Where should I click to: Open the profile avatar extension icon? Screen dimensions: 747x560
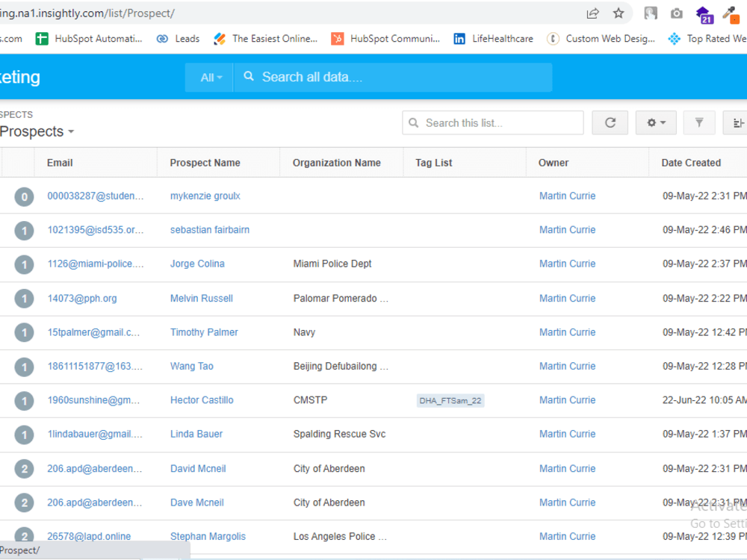pyautogui.click(x=651, y=13)
